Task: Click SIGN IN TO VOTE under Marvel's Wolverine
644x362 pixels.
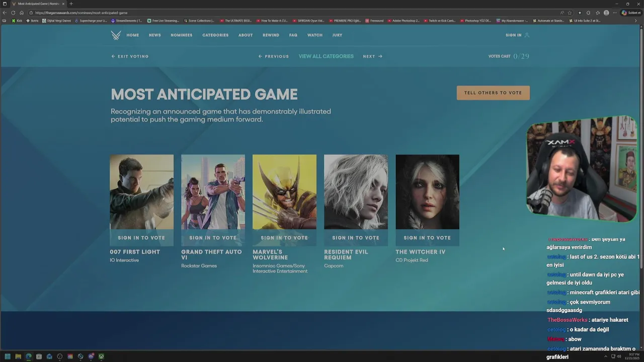Action: 285,238
